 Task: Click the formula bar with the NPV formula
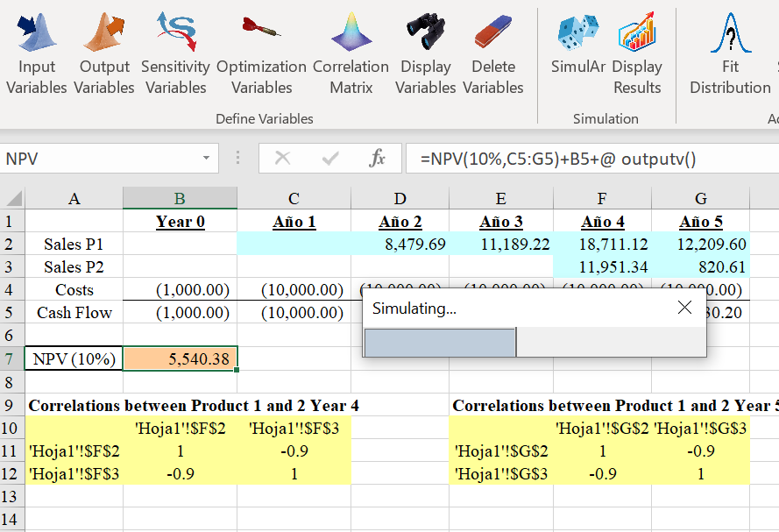pyautogui.click(x=592, y=159)
